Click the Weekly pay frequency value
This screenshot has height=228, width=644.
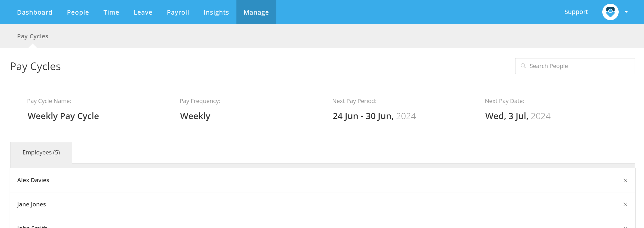click(195, 116)
